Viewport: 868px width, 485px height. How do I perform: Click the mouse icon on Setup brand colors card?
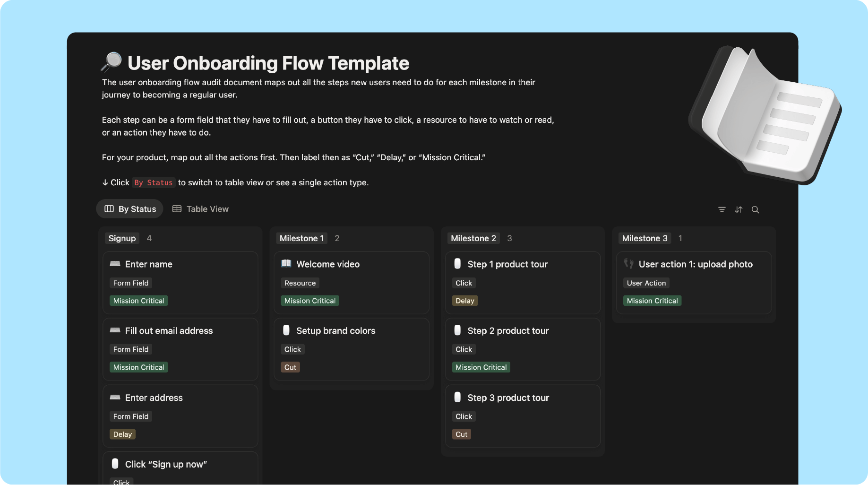tap(286, 330)
